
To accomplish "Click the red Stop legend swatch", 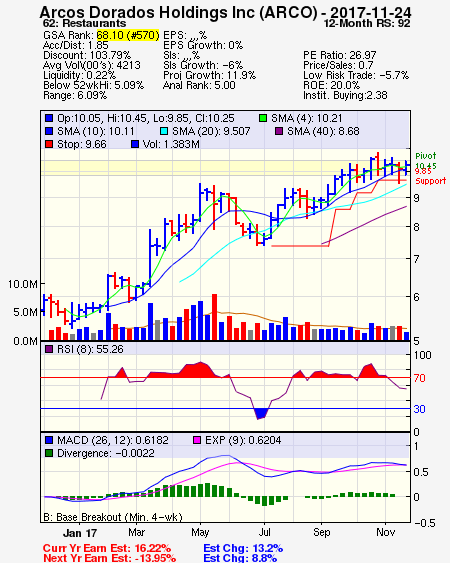I will [x=49, y=144].
